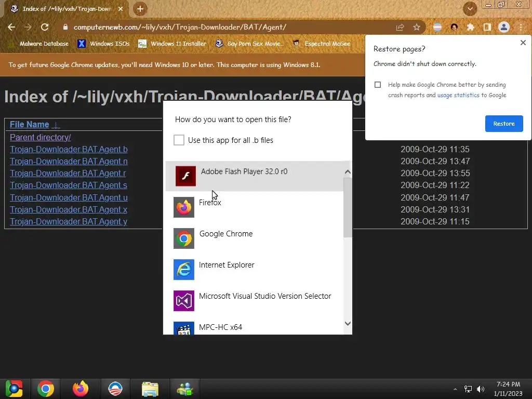Open the Windows 11 Installer bookmark
532x399 pixels.
[x=172, y=44]
